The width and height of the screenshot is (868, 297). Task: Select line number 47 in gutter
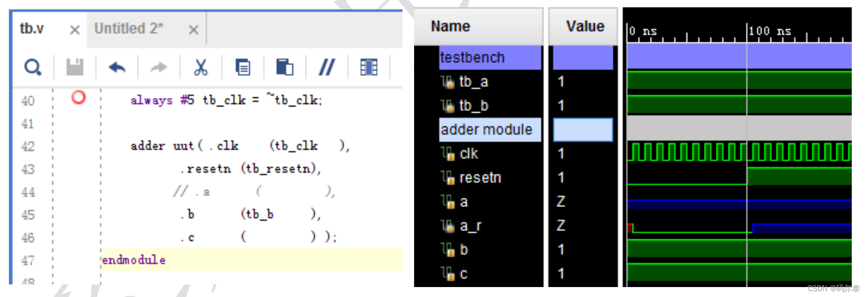[28, 261]
